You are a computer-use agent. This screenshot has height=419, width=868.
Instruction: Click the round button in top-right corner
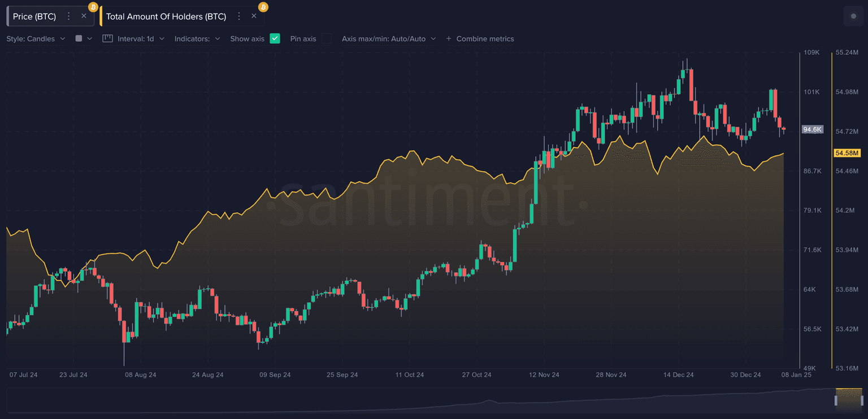pyautogui.click(x=853, y=16)
